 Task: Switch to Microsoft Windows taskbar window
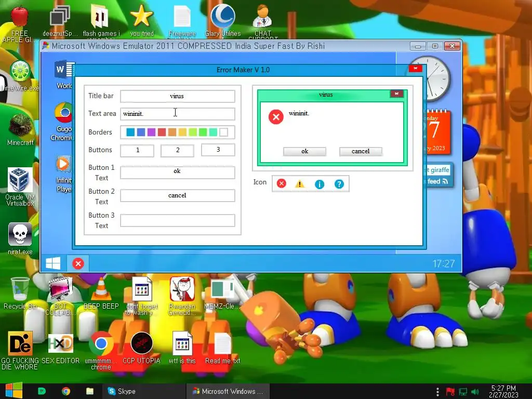[228, 391]
